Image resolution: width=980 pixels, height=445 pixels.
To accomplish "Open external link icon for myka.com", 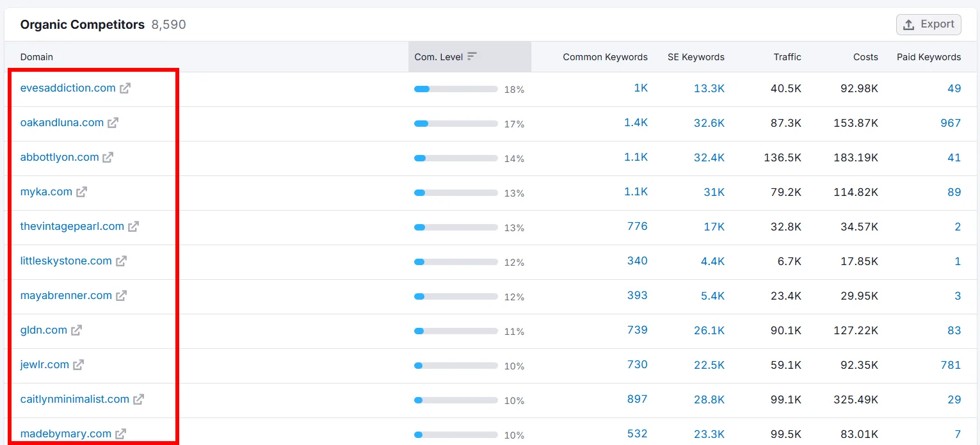I will 82,192.
